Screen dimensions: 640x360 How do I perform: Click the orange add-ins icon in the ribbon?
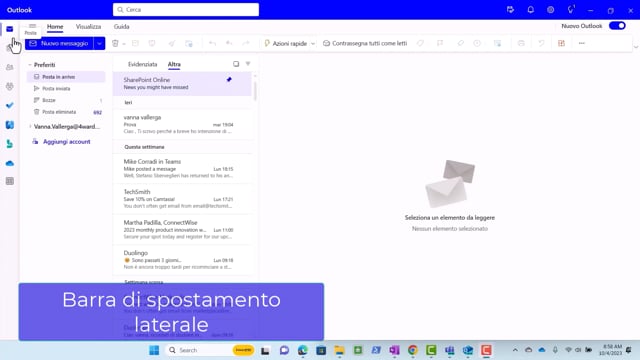pyautogui.click(x=562, y=43)
